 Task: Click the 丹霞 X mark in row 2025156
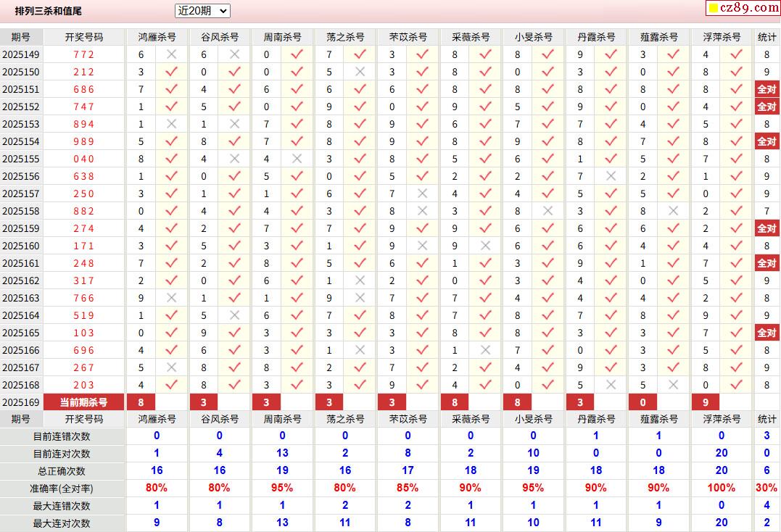pyautogui.click(x=611, y=177)
